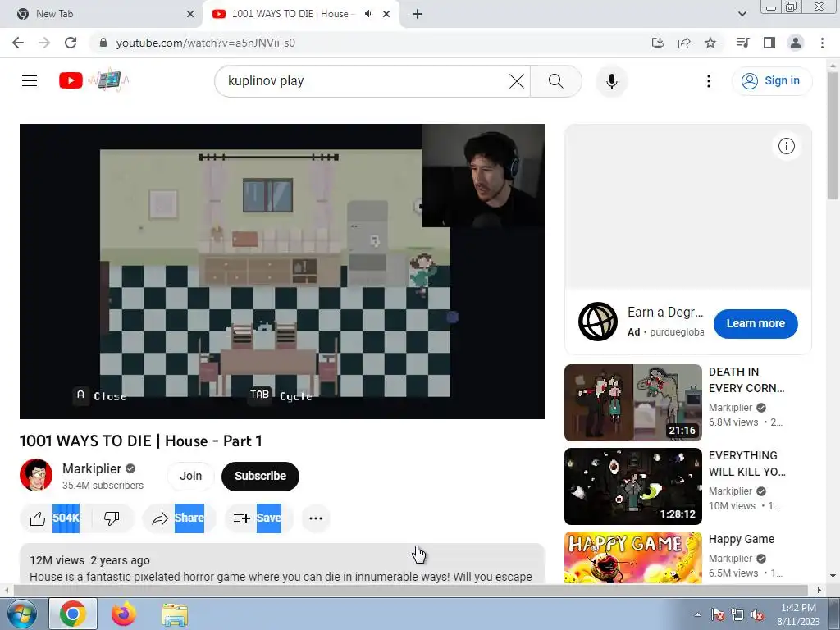Image resolution: width=840 pixels, height=630 pixels.
Task: Click the magnifier search button
Action: click(x=556, y=81)
